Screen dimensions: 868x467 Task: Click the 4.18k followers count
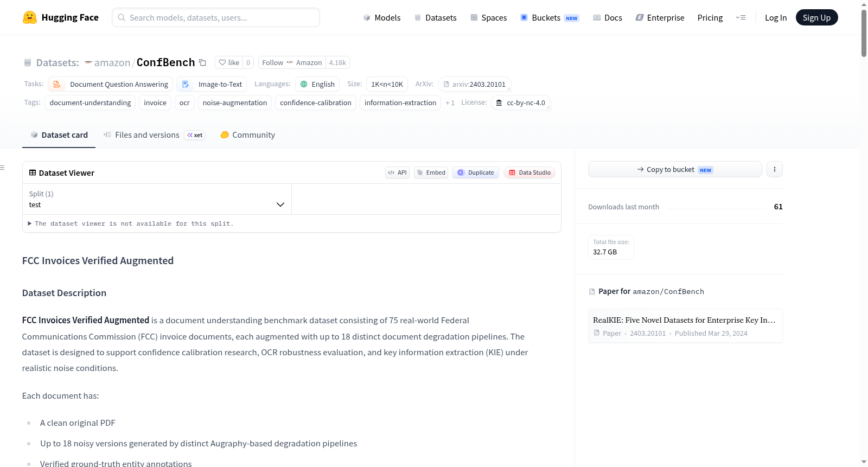tap(337, 62)
